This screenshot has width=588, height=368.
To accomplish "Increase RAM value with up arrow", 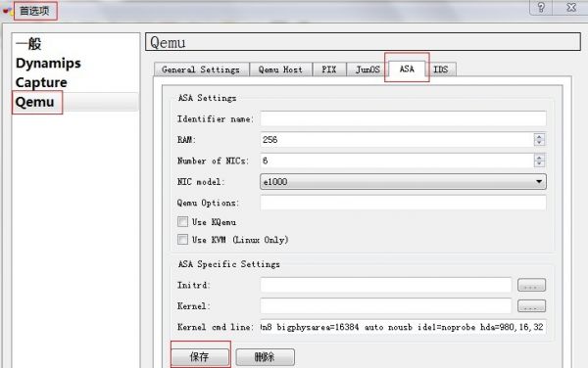I will click(539, 137).
